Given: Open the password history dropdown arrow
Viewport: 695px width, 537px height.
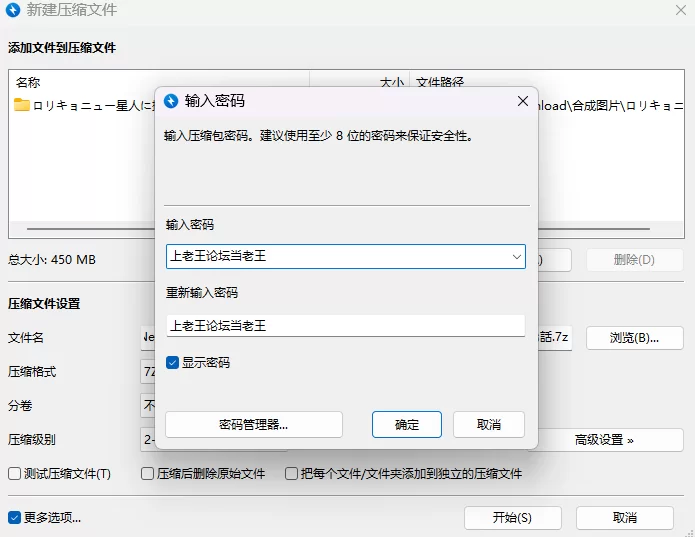Looking at the screenshot, I should tap(516, 257).
